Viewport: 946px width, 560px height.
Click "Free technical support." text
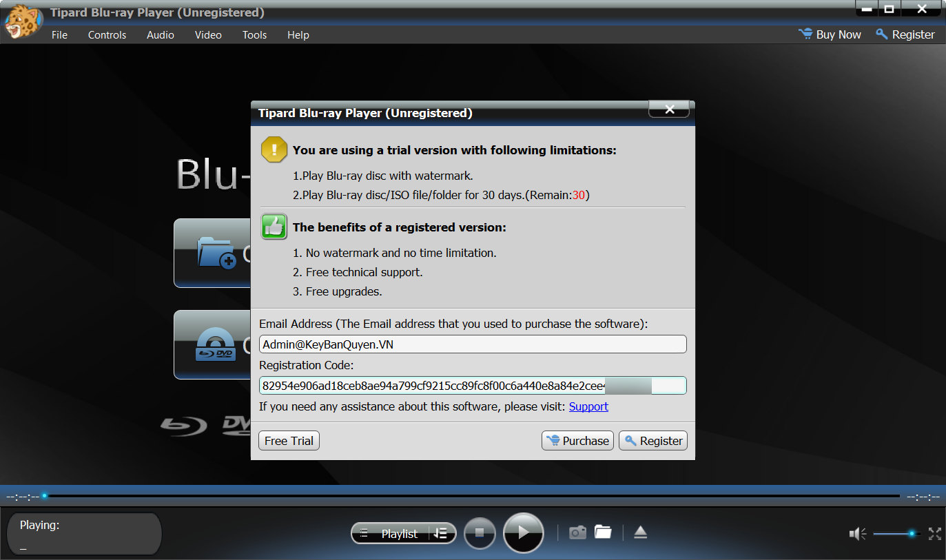(x=364, y=272)
